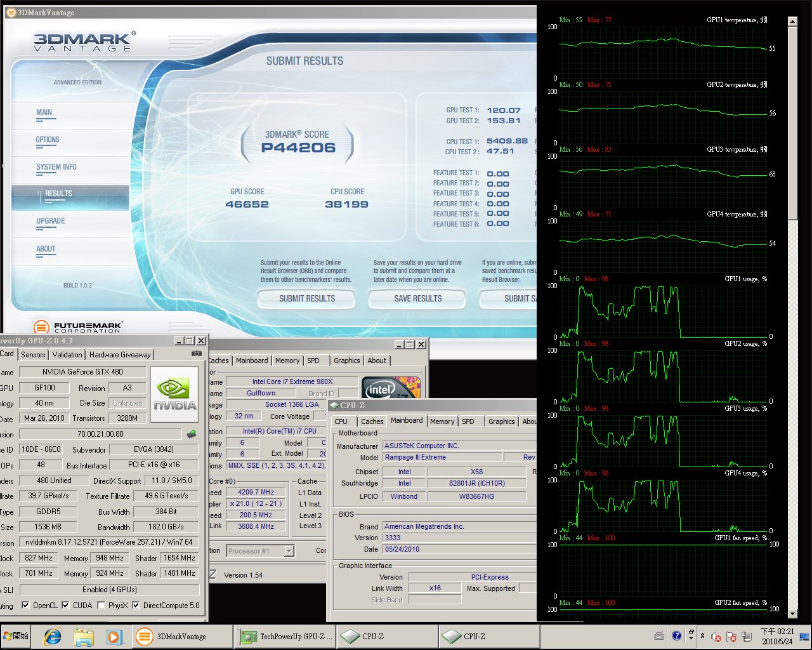
Task: Toggle the CUDA checkbox in GPU-Z
Action: coord(65,605)
